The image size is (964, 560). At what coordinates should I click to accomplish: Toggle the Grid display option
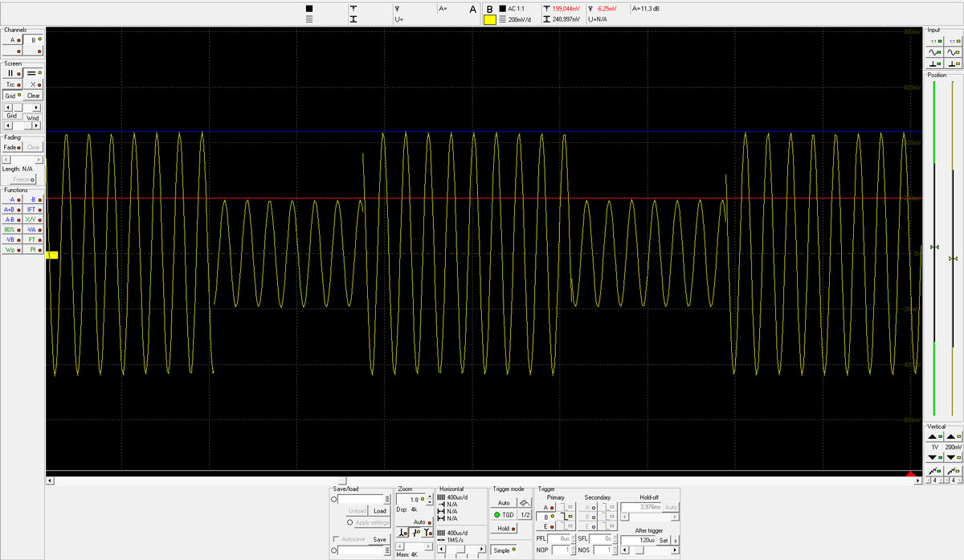click(12, 96)
